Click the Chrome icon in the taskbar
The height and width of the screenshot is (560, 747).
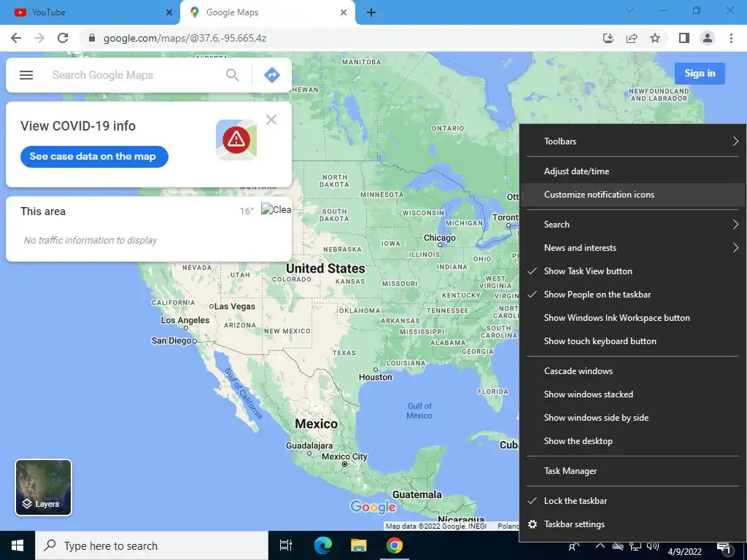click(395, 545)
